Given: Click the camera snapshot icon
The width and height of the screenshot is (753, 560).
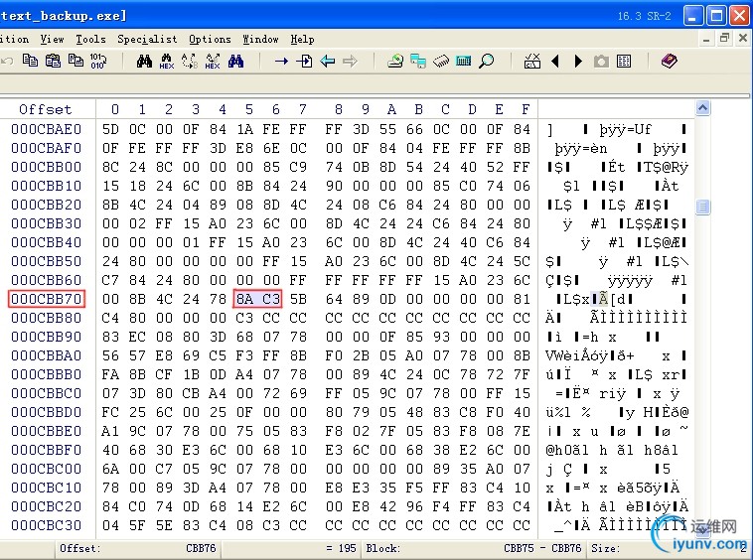Looking at the screenshot, I should [601, 61].
